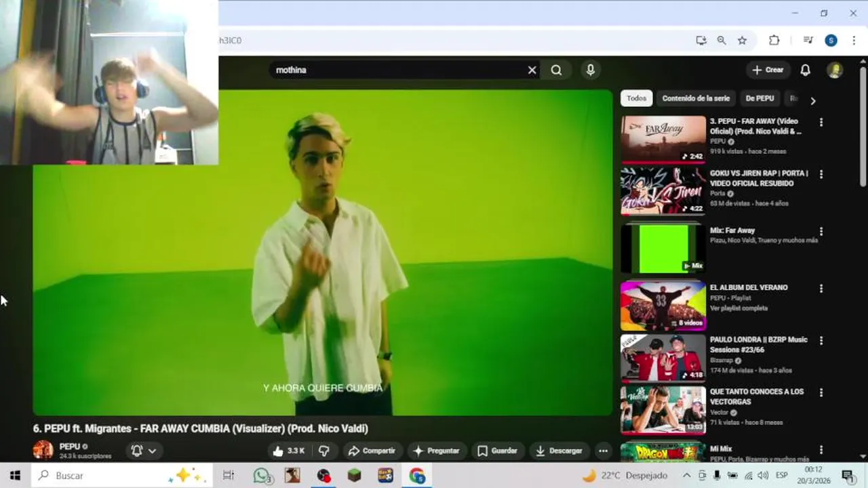Click the '24.3 k suscriptores' text
Image resolution: width=868 pixels, height=488 pixels.
coord(85,456)
